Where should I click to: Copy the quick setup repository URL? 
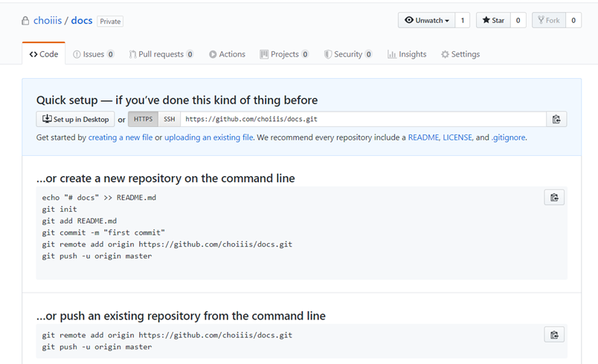pyautogui.click(x=556, y=119)
